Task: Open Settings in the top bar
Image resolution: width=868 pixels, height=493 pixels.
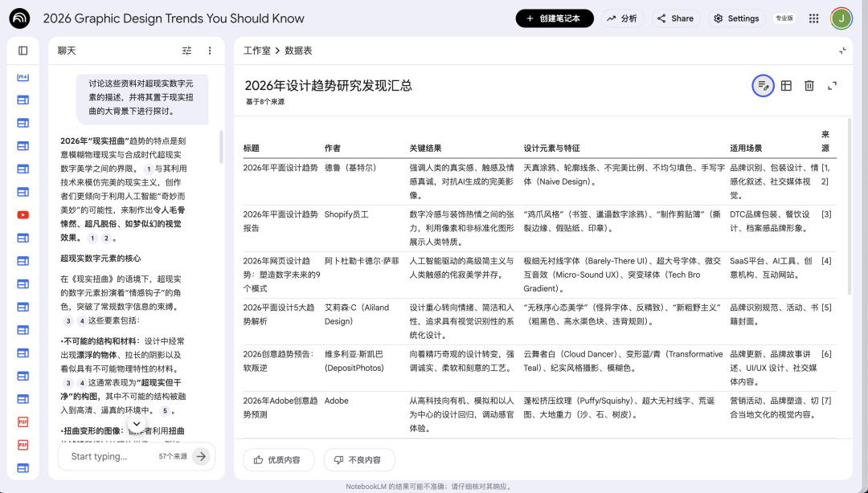Action: (x=735, y=18)
